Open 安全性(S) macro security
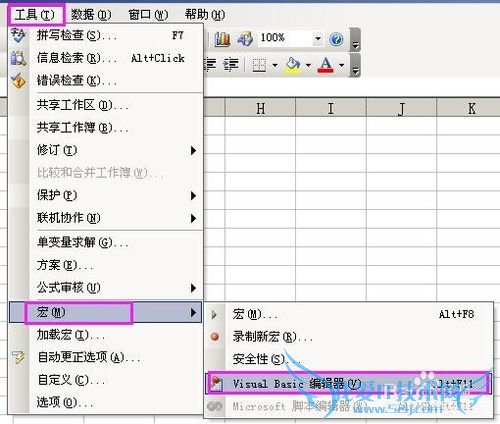 tap(349, 359)
